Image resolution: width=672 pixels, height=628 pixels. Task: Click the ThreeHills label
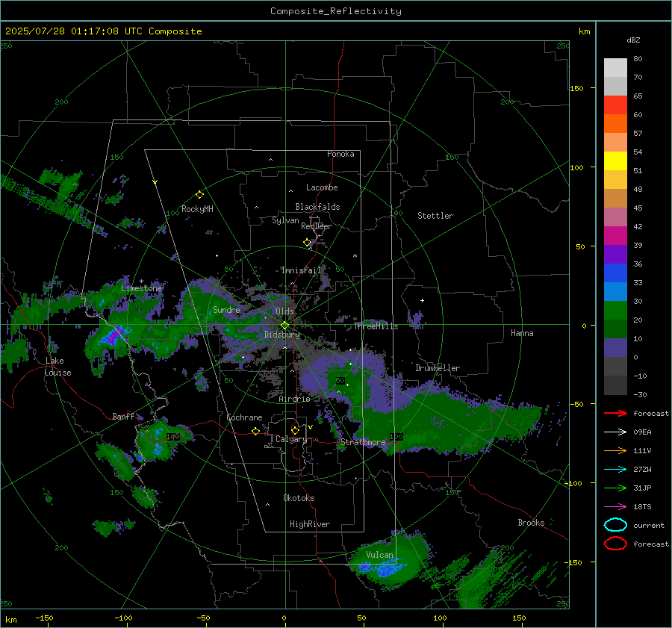[x=376, y=326]
